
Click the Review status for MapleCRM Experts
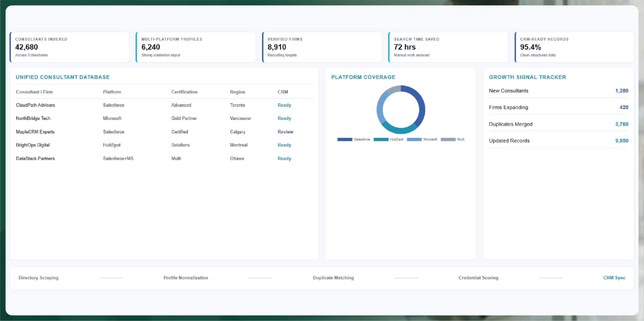click(x=285, y=132)
